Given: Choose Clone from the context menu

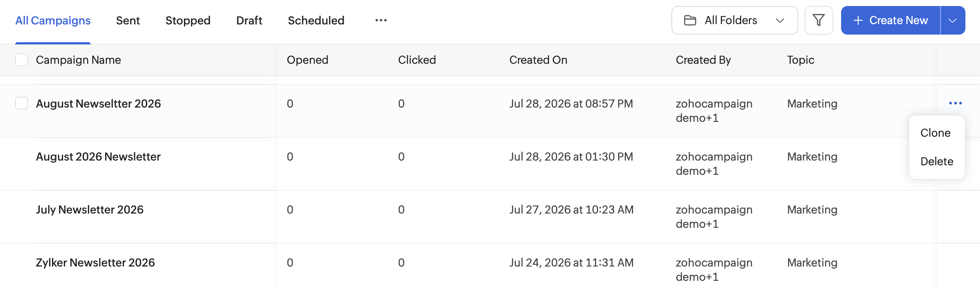Looking at the screenshot, I should [936, 133].
